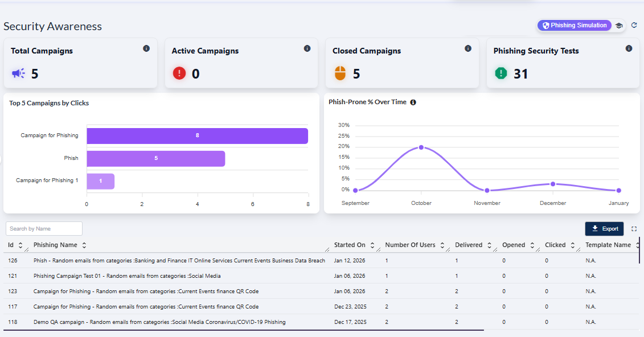Show the Total Campaigns info tooltip
Image resolution: width=644 pixels, height=337 pixels.
(x=147, y=48)
